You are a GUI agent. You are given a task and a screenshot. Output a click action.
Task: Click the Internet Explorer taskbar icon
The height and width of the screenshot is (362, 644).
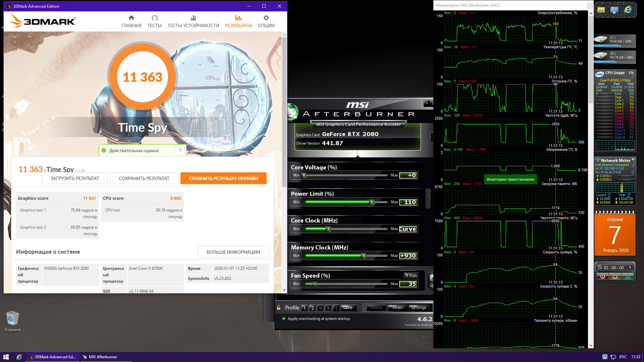19,357
